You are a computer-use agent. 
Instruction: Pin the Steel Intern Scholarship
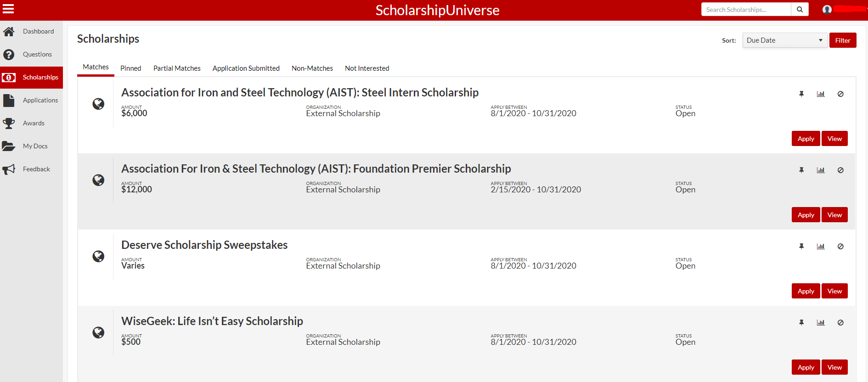[801, 94]
